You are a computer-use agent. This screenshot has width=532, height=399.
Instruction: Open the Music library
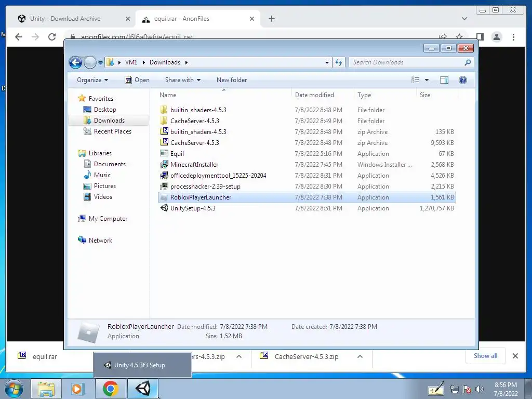coord(102,175)
